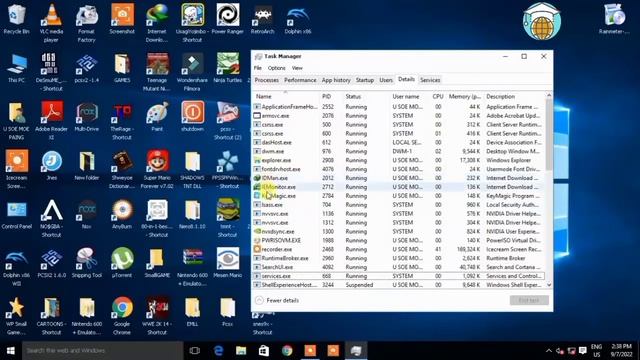This screenshot has width=640, height=360.
Task: Sort by the CPU column header
Action: tap(438, 97)
